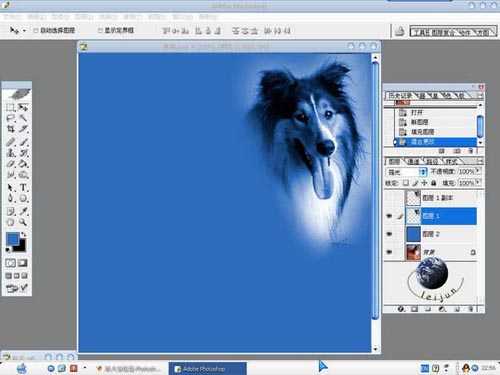
Task: Open History panel flyout menu arrow
Action: pos(480,96)
